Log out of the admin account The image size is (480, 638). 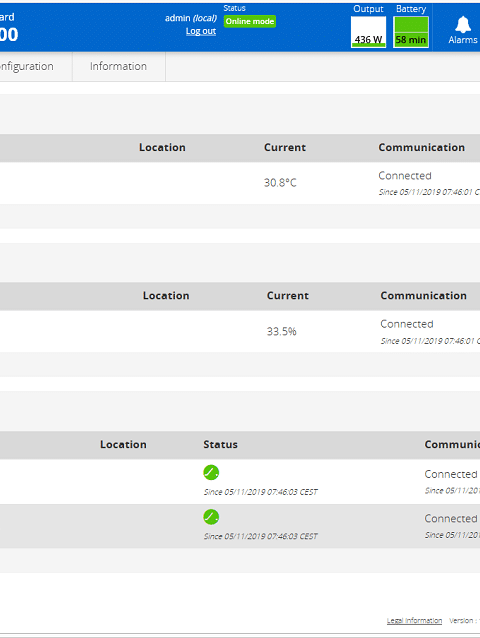point(201,31)
